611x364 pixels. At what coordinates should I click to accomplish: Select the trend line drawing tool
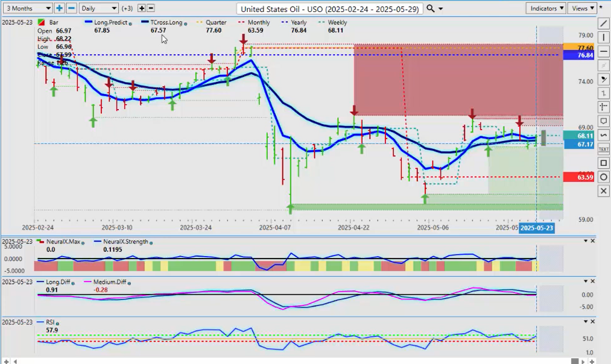[604, 24]
